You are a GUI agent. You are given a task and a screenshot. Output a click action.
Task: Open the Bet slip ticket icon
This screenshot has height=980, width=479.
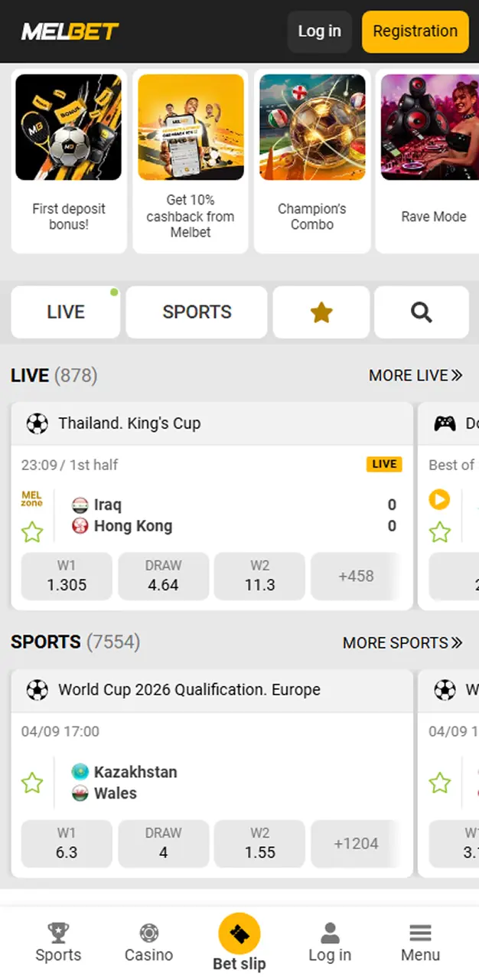239,935
